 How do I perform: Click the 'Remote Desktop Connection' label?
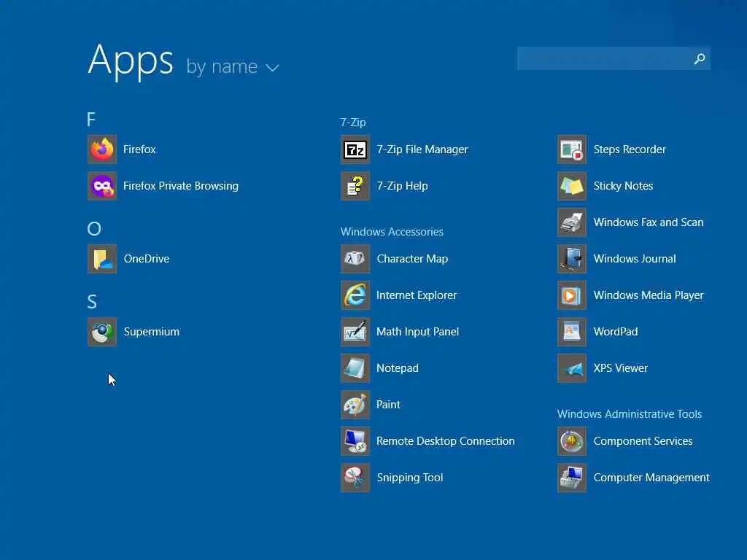446,441
